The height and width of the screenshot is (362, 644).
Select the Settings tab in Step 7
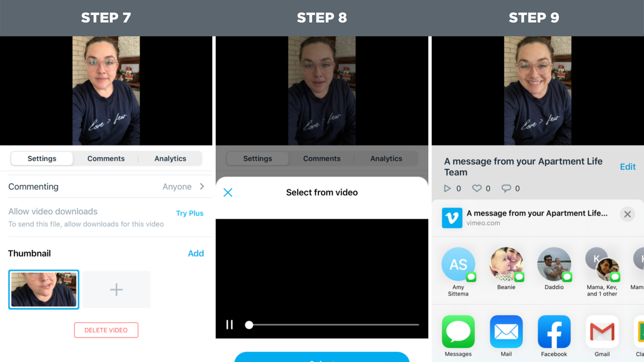42,159
